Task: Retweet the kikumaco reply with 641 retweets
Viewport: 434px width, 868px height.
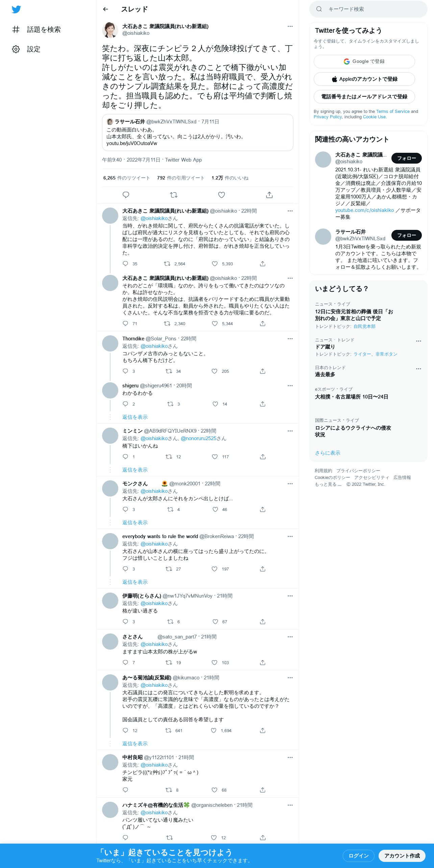Action: coord(168,730)
